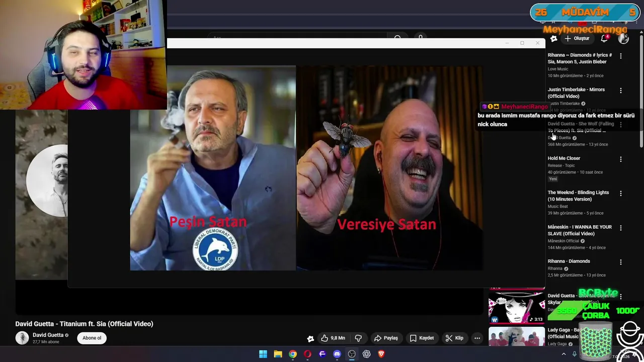
Task: Play Rihanna - Diamonds suggested video
Action: coord(569,261)
